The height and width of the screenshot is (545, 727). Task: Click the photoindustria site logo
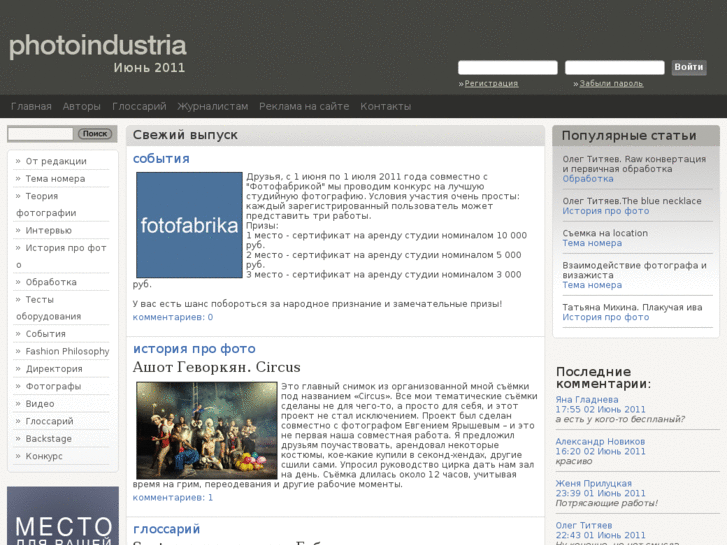tap(97, 46)
